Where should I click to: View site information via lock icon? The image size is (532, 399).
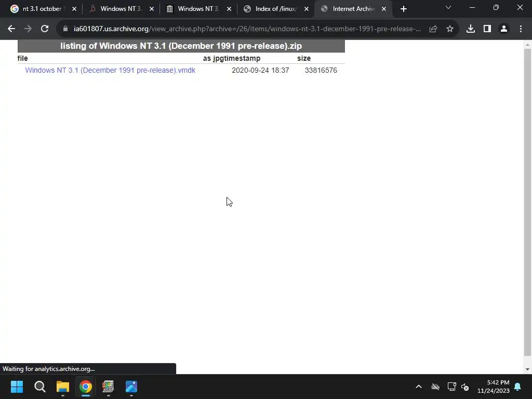65,29
